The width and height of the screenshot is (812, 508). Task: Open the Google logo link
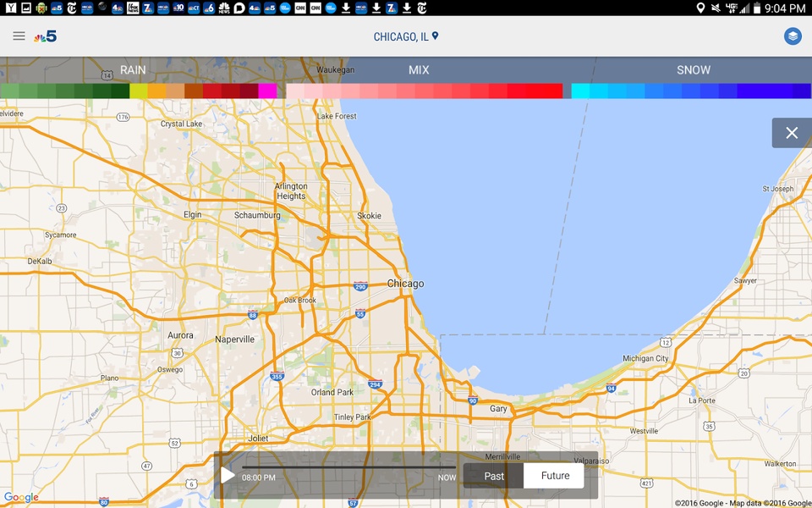point(21,498)
